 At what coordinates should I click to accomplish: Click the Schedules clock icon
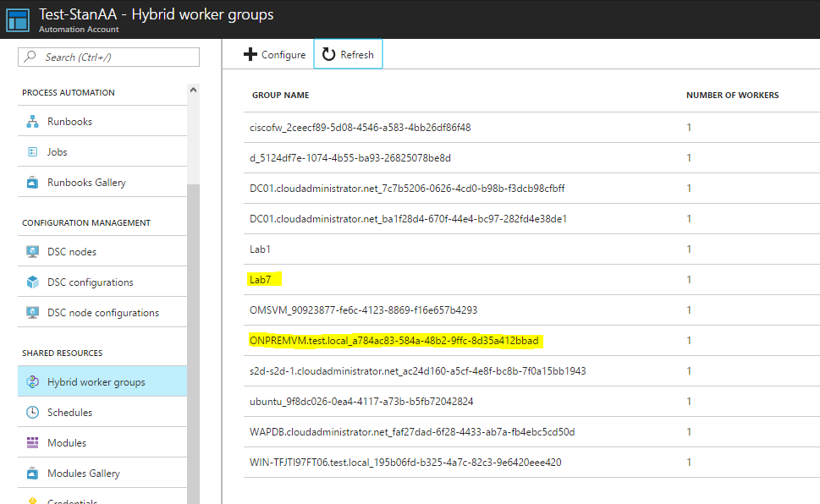pyautogui.click(x=33, y=413)
